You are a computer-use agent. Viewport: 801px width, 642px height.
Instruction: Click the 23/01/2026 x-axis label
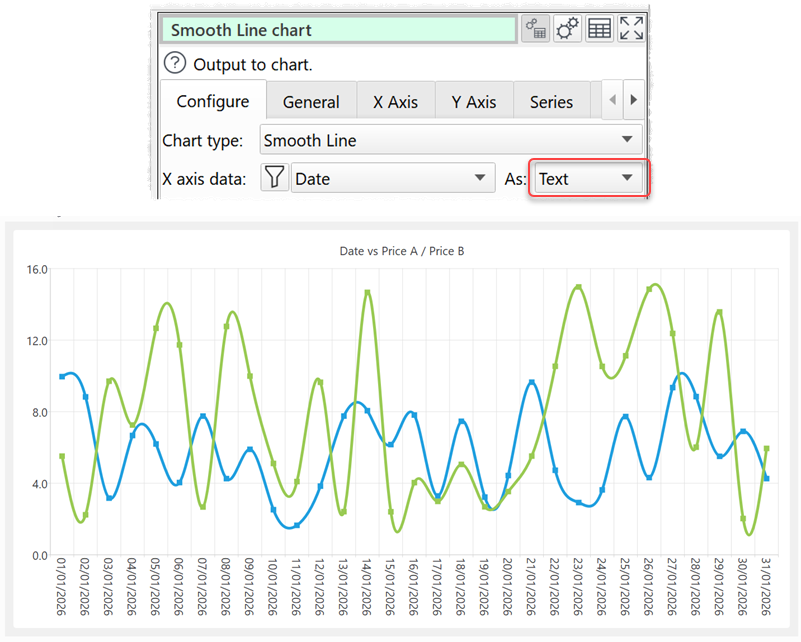coord(579,586)
